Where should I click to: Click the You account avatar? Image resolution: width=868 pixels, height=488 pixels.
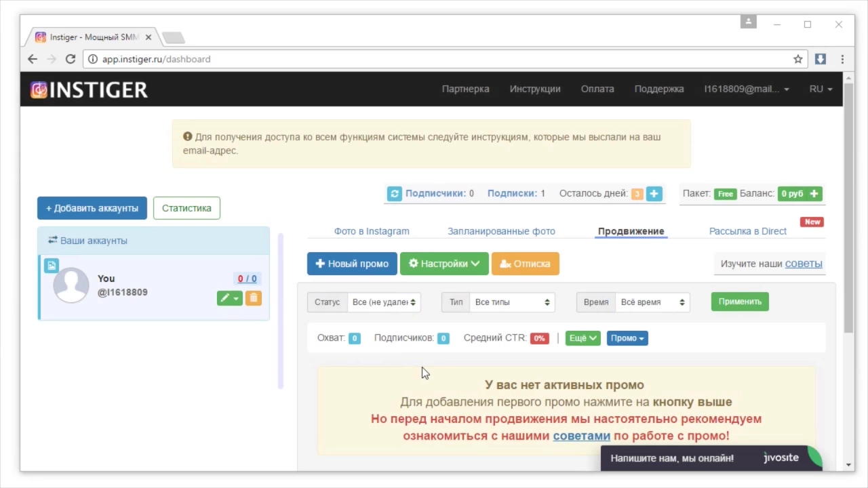pyautogui.click(x=71, y=285)
